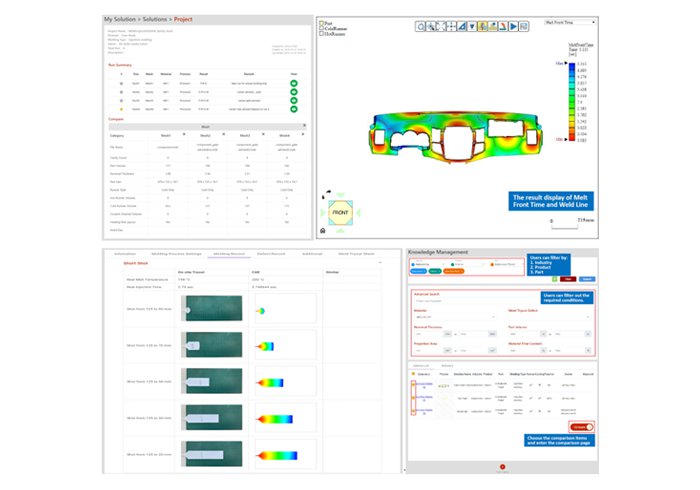The width and height of the screenshot is (700, 490).
Task: Open the Molding Process Settings tab
Action: [176, 253]
